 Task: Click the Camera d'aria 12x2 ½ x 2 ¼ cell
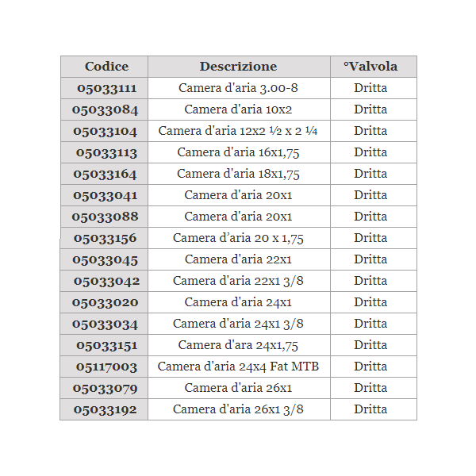(x=238, y=131)
